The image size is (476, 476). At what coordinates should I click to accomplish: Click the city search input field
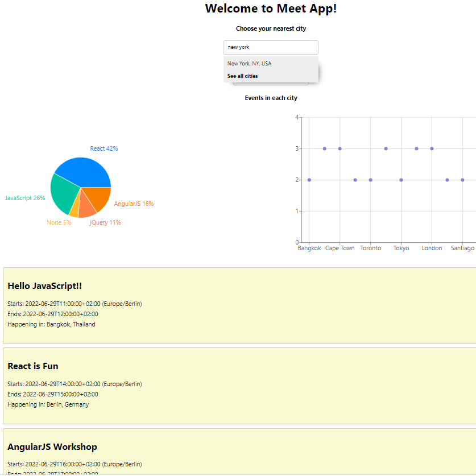[x=271, y=47]
